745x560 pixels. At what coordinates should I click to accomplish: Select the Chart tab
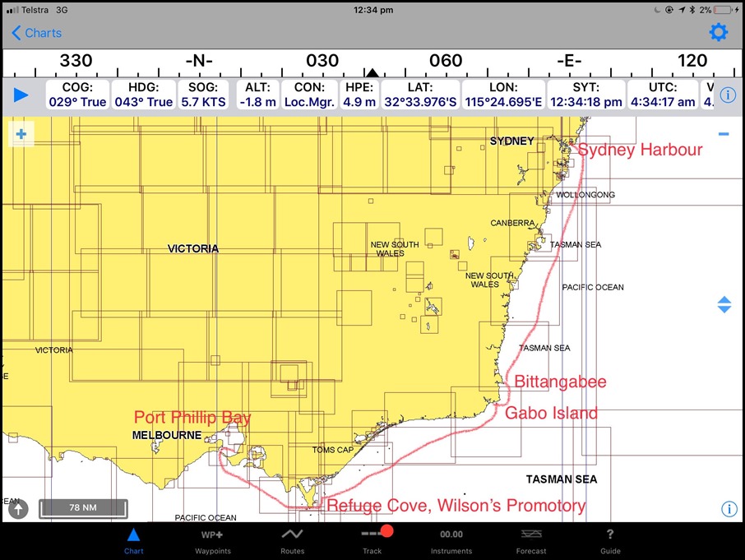133,541
